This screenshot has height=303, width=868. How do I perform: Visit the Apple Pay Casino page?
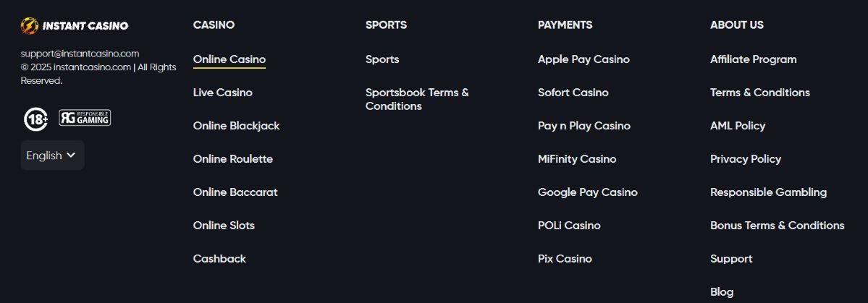coord(583,59)
